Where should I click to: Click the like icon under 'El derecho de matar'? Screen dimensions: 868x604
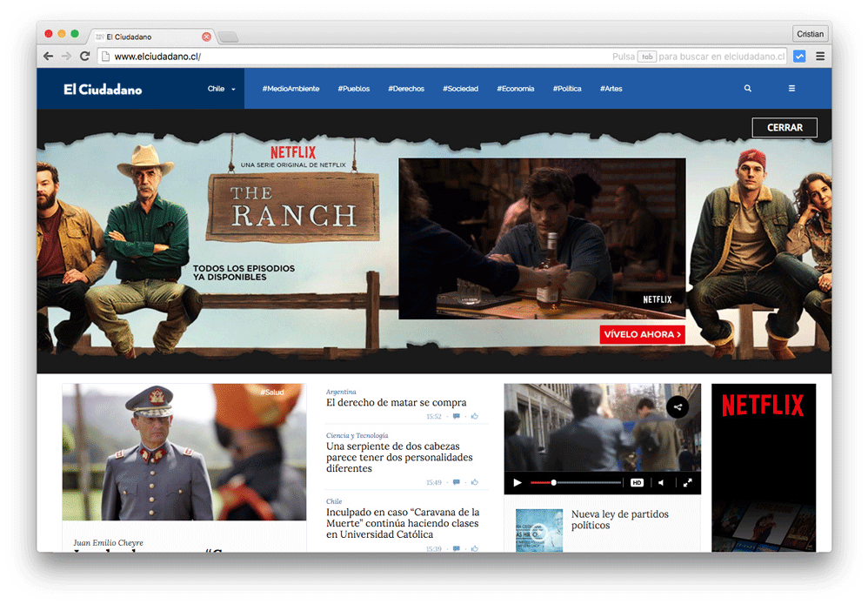pyautogui.click(x=474, y=416)
